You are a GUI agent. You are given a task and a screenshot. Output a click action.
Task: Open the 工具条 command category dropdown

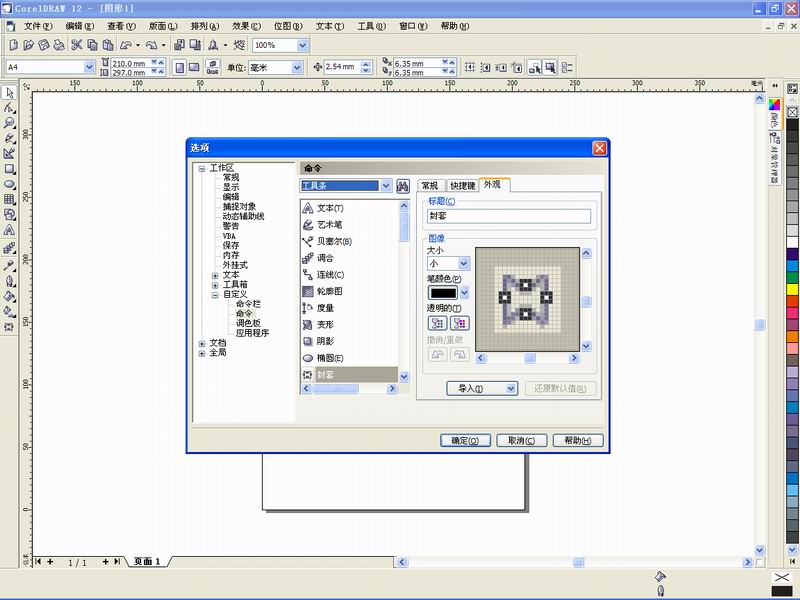pos(386,186)
